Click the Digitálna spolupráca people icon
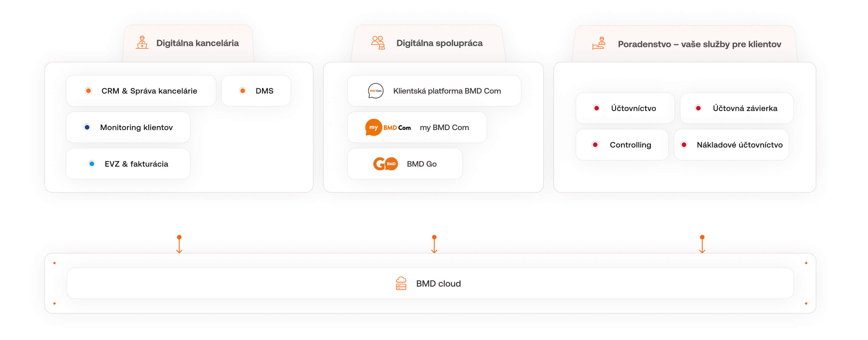The height and width of the screenshot is (340, 868). point(378,42)
